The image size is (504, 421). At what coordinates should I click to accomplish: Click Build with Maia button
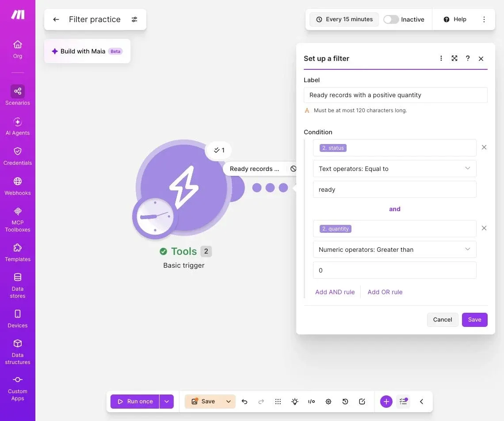point(87,51)
